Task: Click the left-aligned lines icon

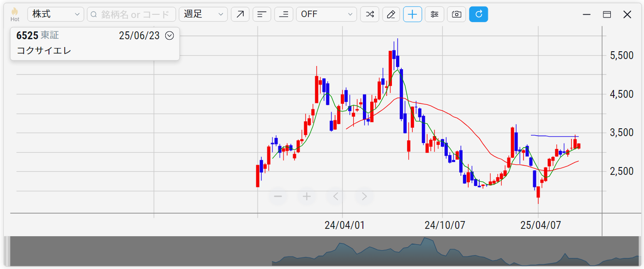Action: [x=262, y=14]
